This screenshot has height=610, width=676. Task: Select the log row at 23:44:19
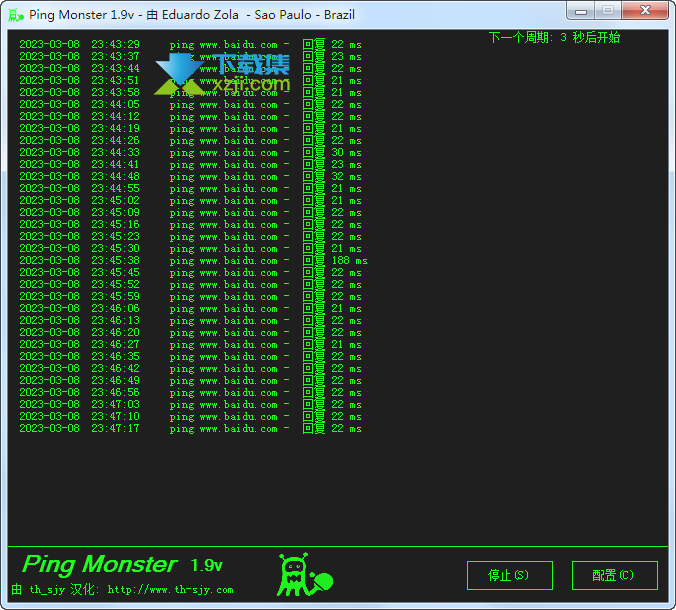pyautogui.click(x=190, y=128)
